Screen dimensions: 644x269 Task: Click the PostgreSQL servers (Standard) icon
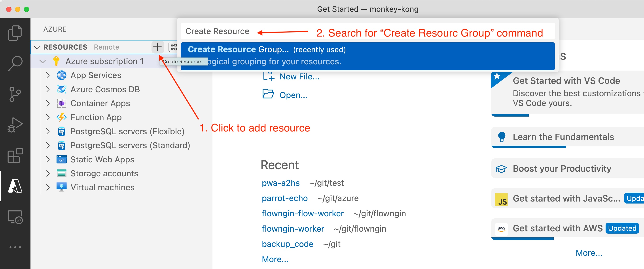pyautogui.click(x=61, y=145)
